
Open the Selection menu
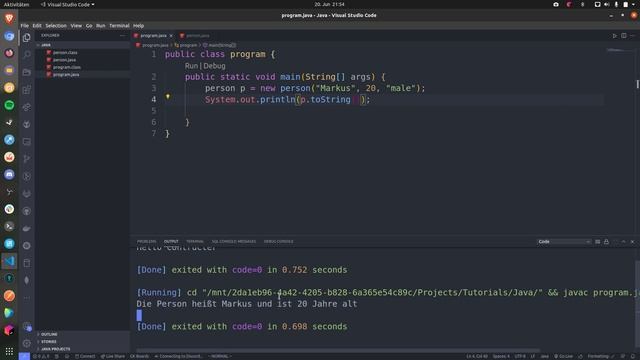pos(56,25)
